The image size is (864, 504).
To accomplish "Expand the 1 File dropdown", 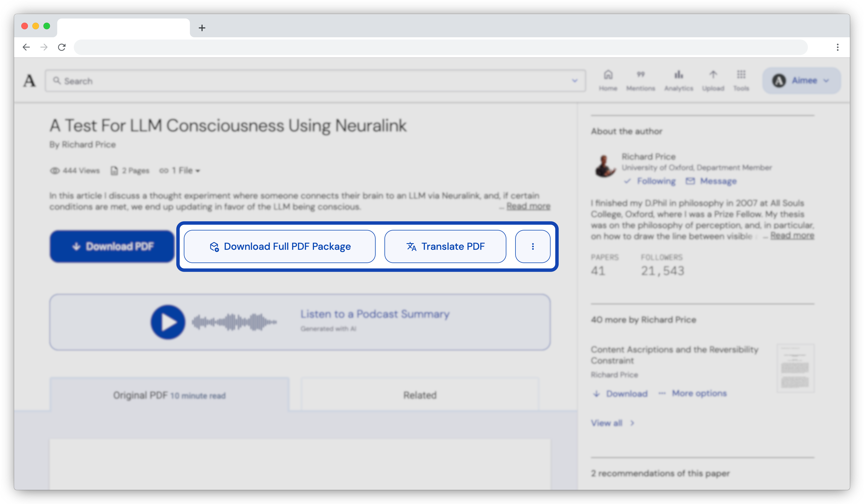I will [x=180, y=170].
